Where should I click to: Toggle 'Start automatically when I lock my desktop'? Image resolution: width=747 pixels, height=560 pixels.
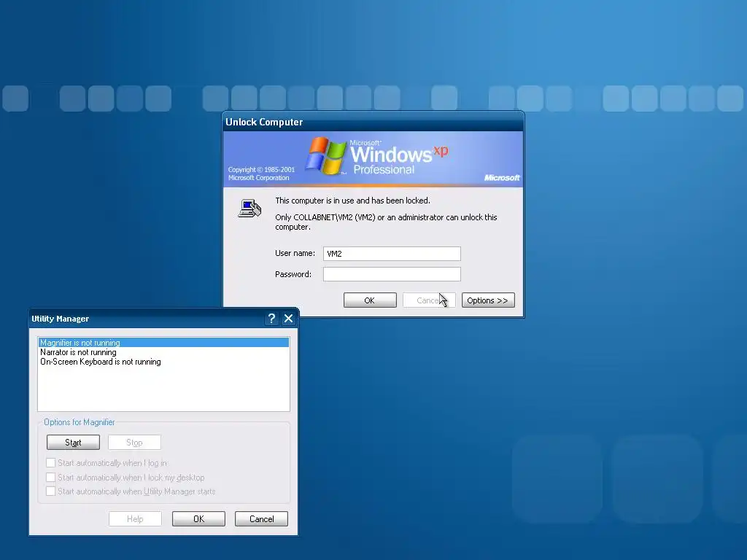[50, 477]
